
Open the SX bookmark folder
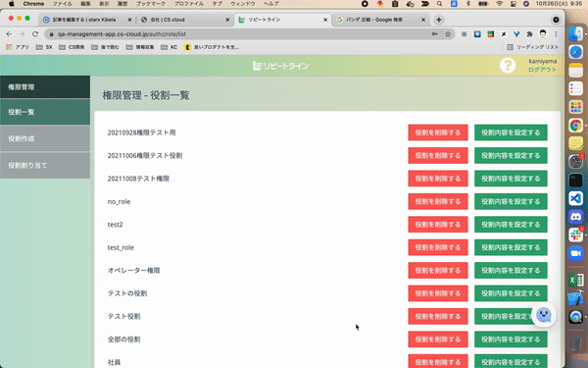click(44, 47)
